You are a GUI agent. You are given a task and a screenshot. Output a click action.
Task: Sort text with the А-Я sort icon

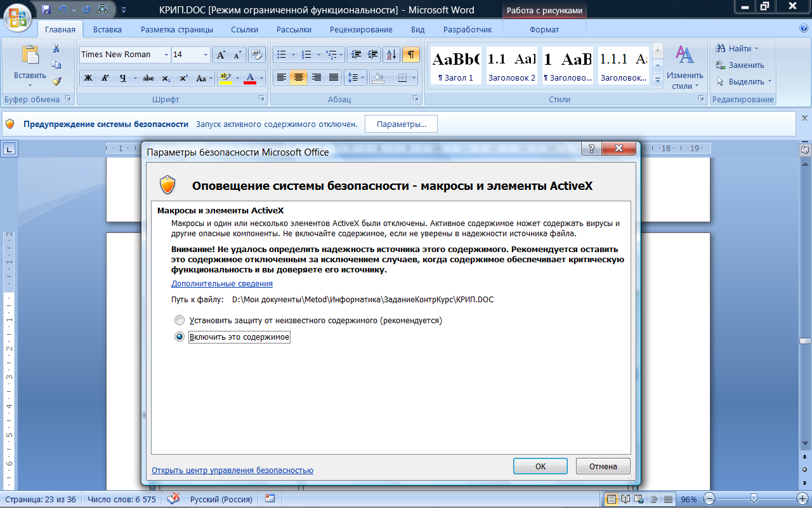point(392,55)
